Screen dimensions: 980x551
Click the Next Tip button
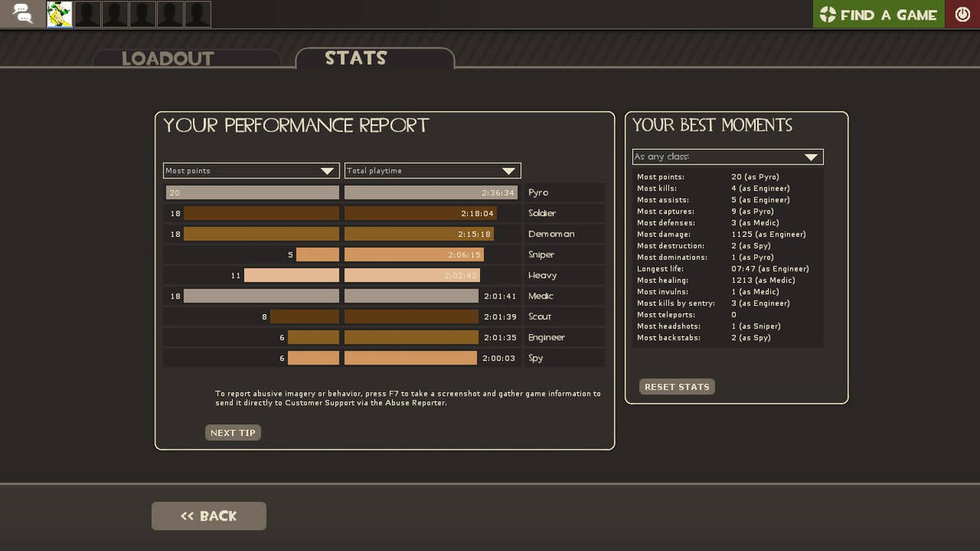tap(233, 433)
